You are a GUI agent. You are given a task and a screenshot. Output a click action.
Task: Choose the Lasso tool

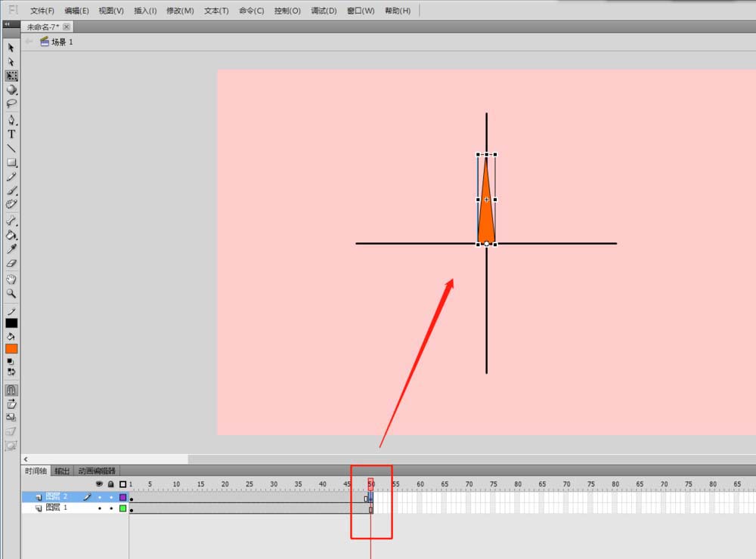(11, 104)
